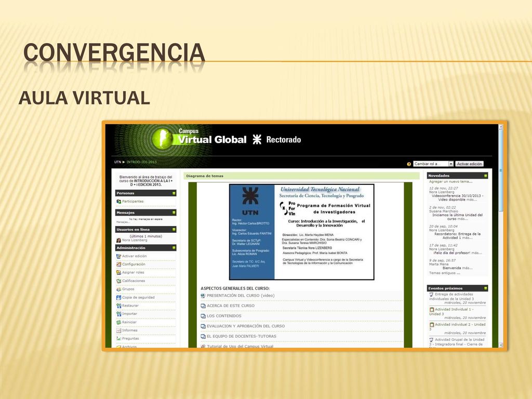This screenshot has width=532, height=399.
Task: Click the Restaurar icon
Action: coord(118,305)
